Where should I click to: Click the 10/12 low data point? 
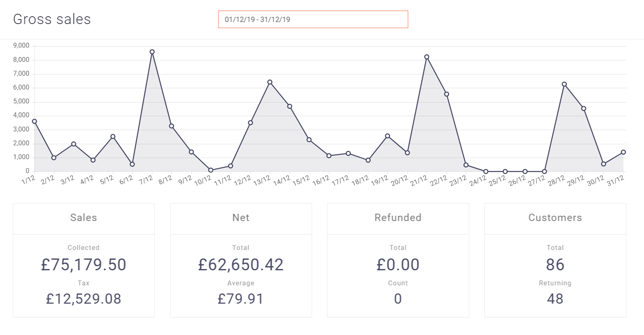pos(211,170)
